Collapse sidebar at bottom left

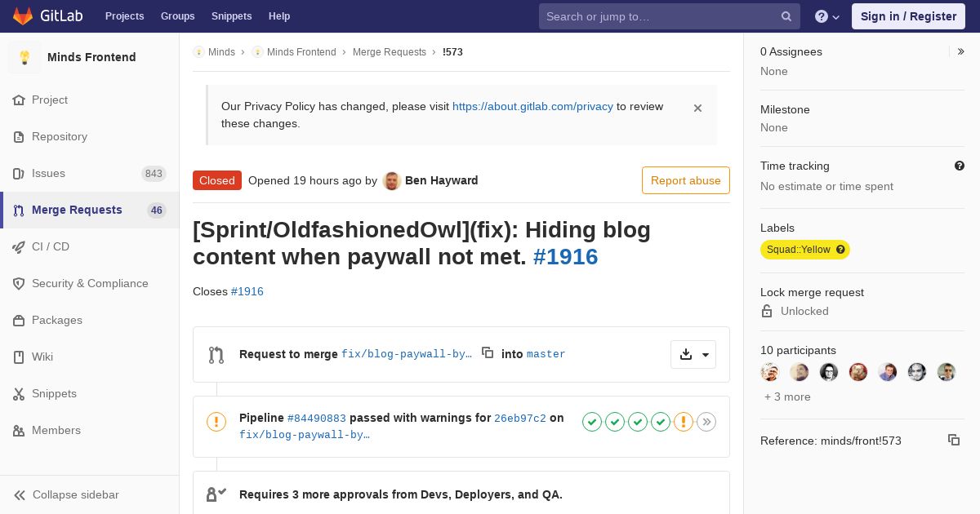pos(66,494)
